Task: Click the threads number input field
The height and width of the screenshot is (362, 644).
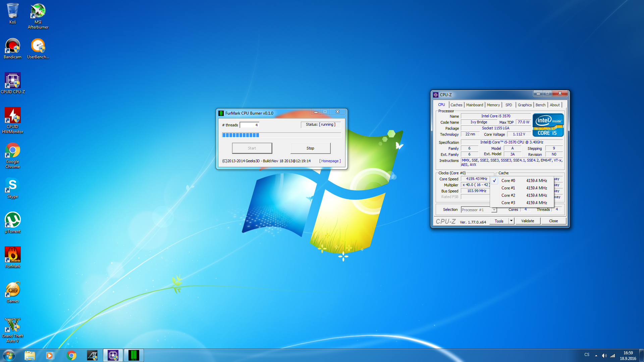Action: click(249, 125)
